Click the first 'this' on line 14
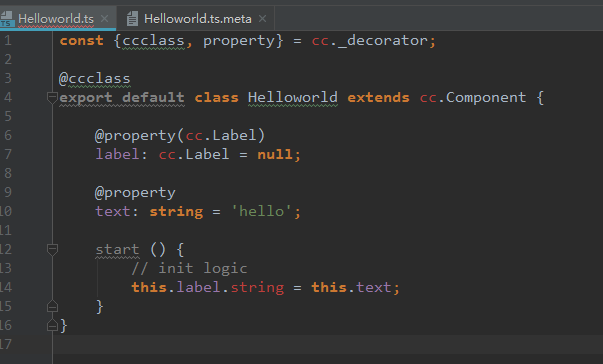This screenshot has height=364, width=603. click(x=149, y=287)
